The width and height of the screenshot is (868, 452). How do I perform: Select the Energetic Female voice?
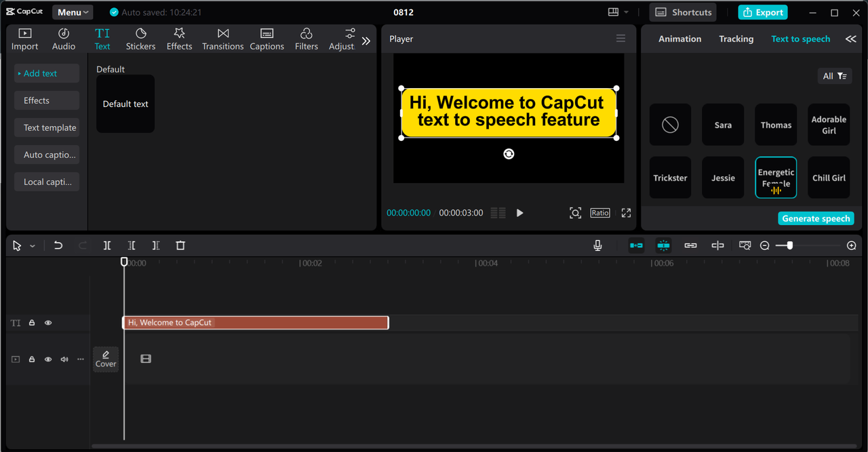776,178
